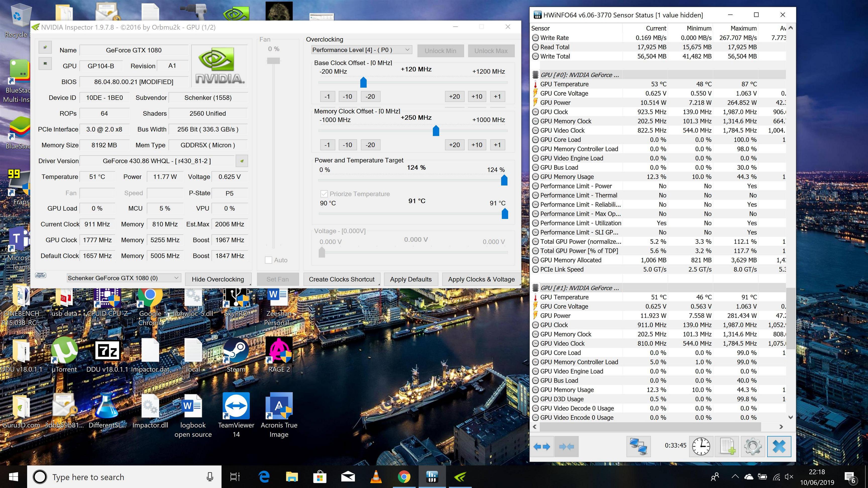This screenshot has width=868, height=488.
Task: Open Action Center notifications icon
Action: 850,477
